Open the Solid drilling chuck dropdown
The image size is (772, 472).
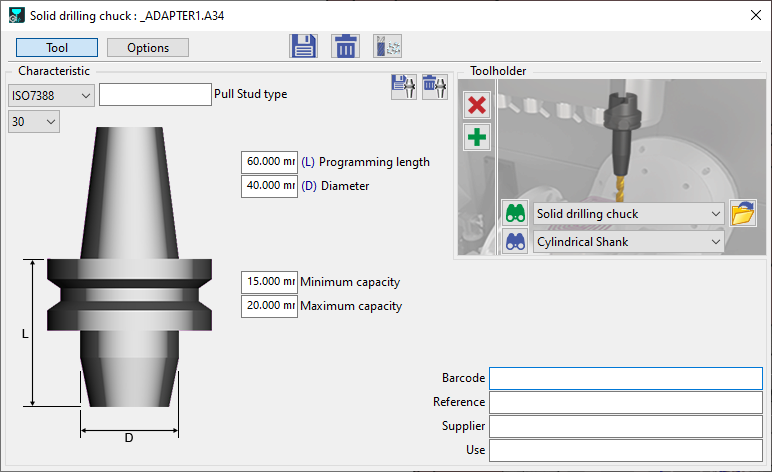pos(628,213)
